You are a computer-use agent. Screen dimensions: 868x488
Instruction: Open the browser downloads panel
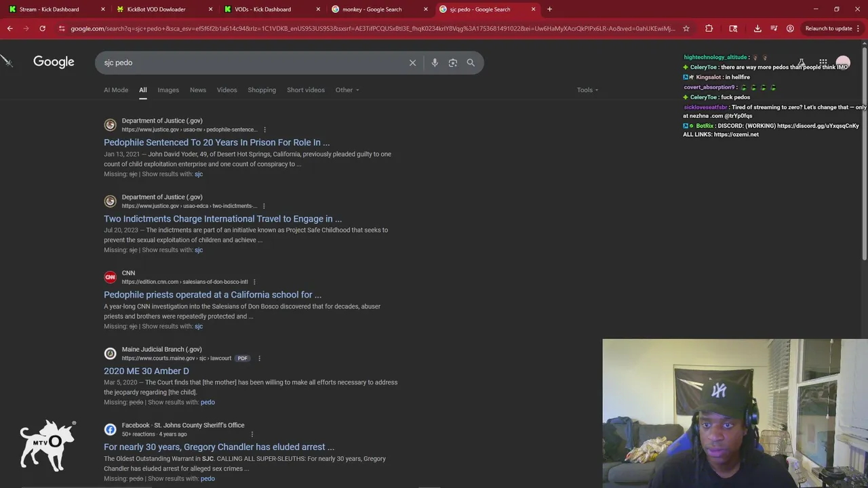pos(757,28)
